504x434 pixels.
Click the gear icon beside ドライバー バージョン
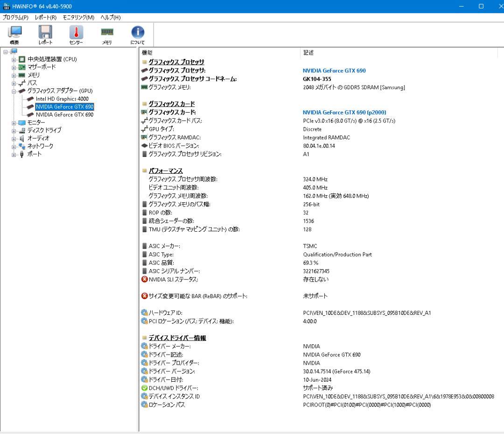[x=145, y=371]
